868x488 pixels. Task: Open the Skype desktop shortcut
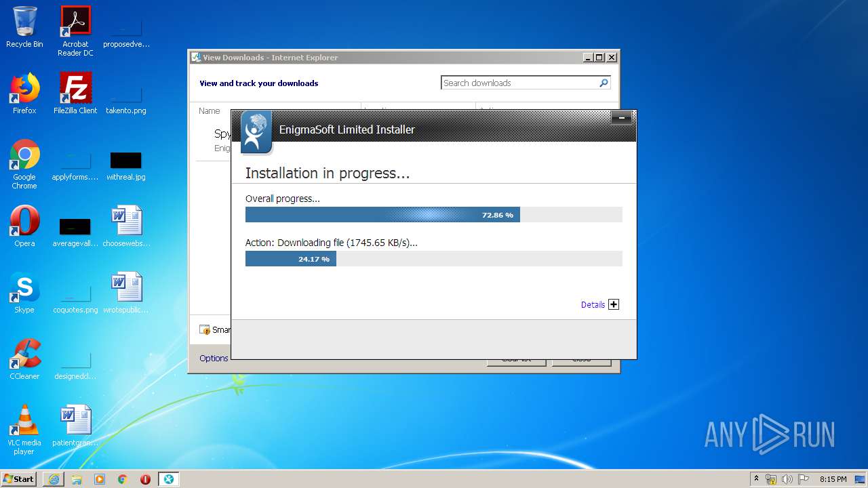click(x=24, y=293)
